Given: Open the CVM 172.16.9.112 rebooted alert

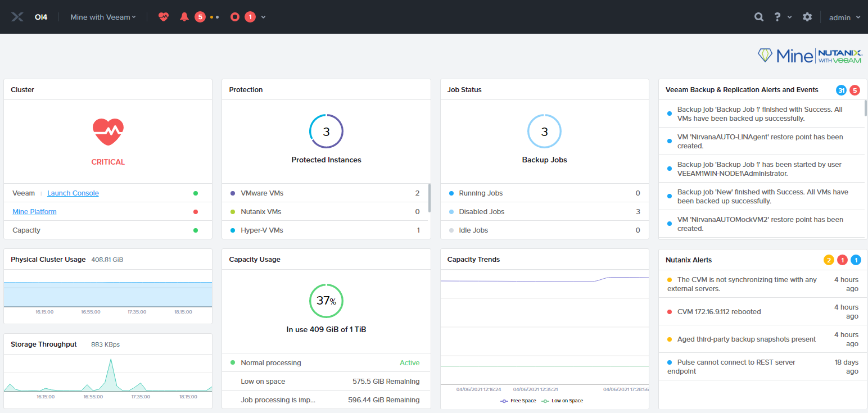Looking at the screenshot, I should (x=762, y=312).
